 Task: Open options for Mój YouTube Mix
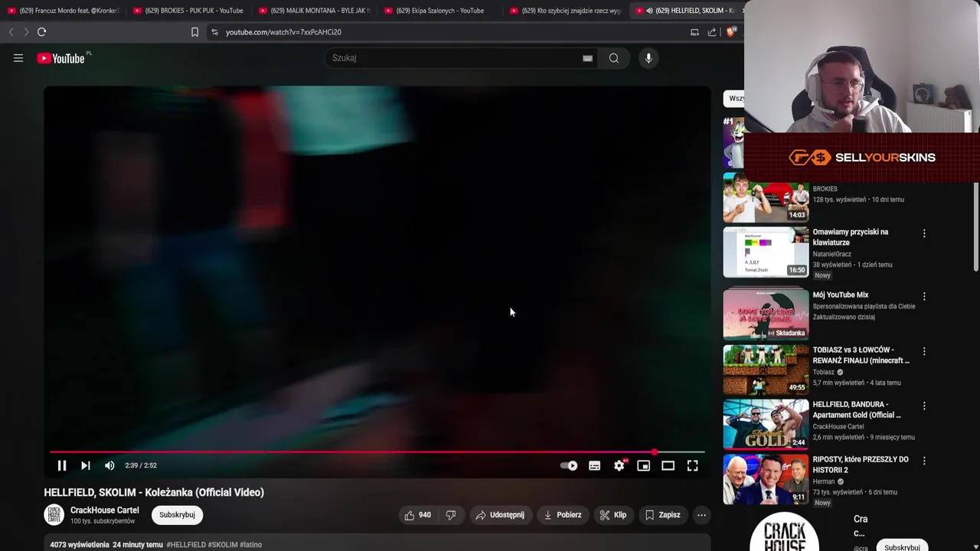pos(924,296)
